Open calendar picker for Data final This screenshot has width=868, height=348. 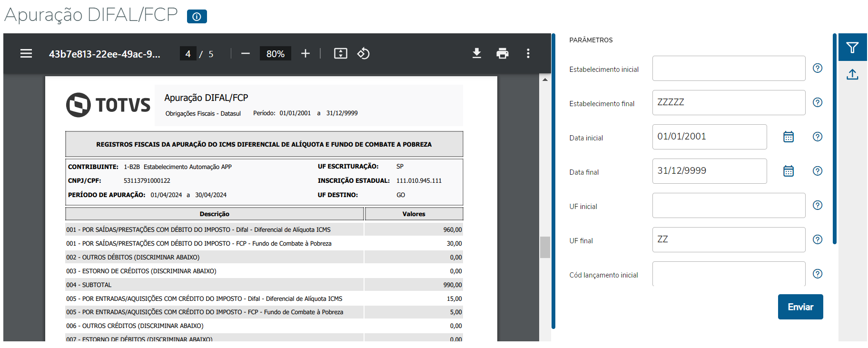click(x=789, y=171)
